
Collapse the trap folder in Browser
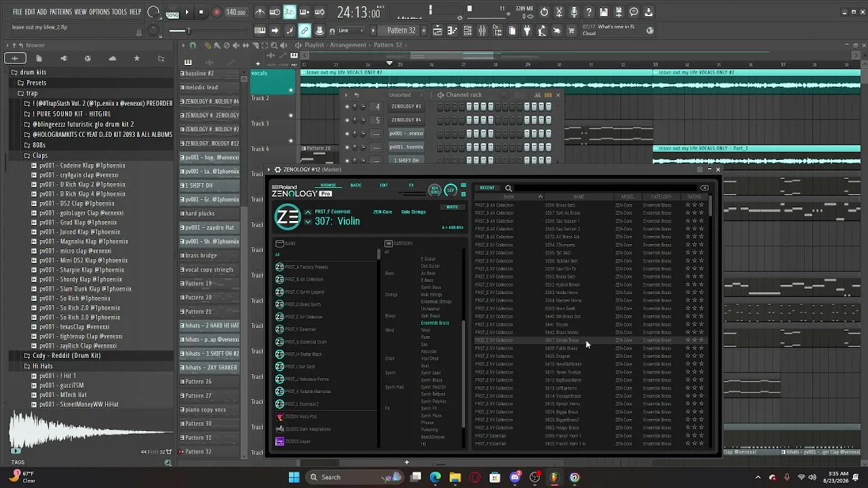coord(32,94)
